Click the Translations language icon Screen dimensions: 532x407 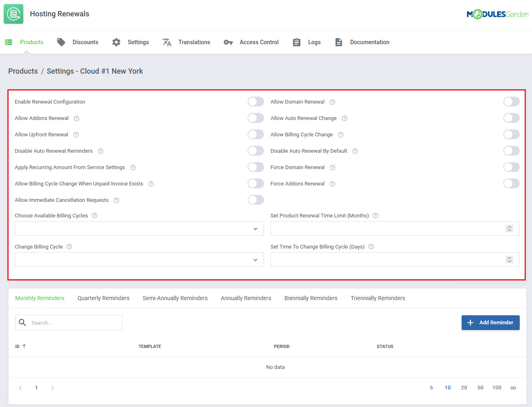(x=167, y=42)
